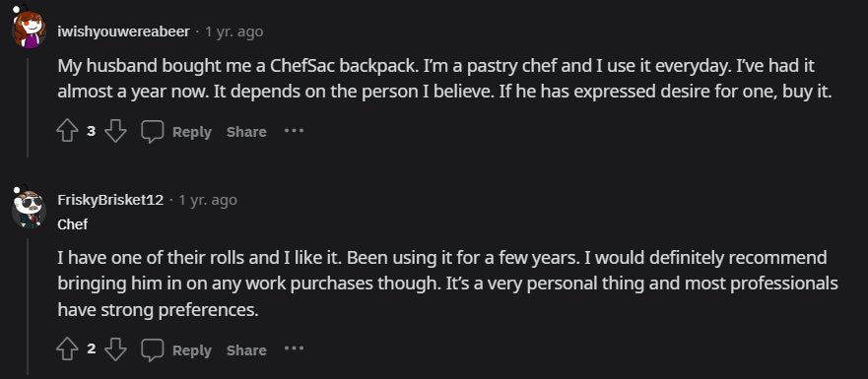Image resolution: width=868 pixels, height=379 pixels.
Task: Click the reply speech bubble icon under ChefSac comment
Action: (x=153, y=132)
